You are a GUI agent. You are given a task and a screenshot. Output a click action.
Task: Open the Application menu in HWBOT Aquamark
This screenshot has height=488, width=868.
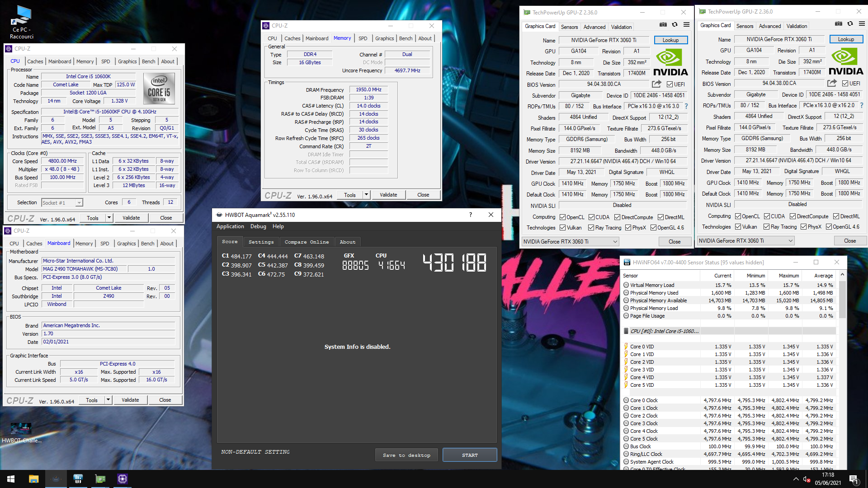(x=230, y=226)
